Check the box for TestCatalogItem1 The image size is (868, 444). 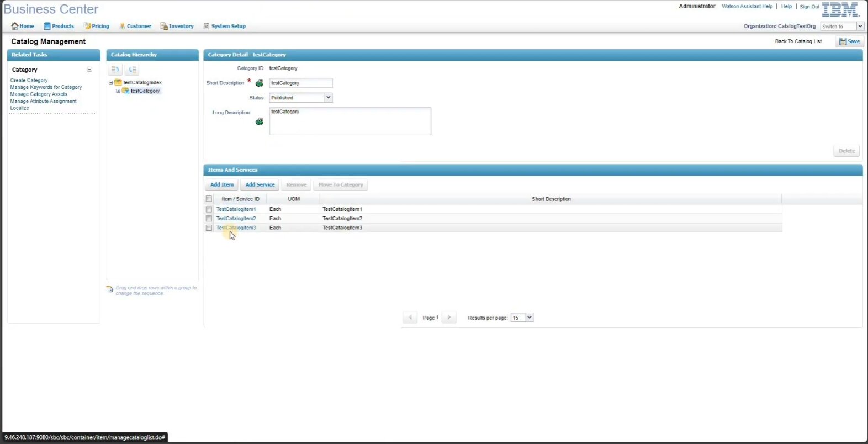point(209,209)
